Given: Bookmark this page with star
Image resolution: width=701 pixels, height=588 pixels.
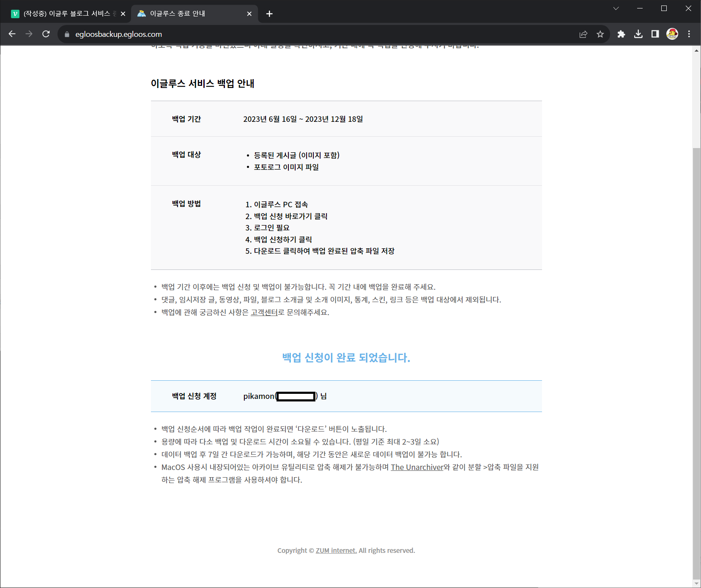Looking at the screenshot, I should [x=600, y=34].
